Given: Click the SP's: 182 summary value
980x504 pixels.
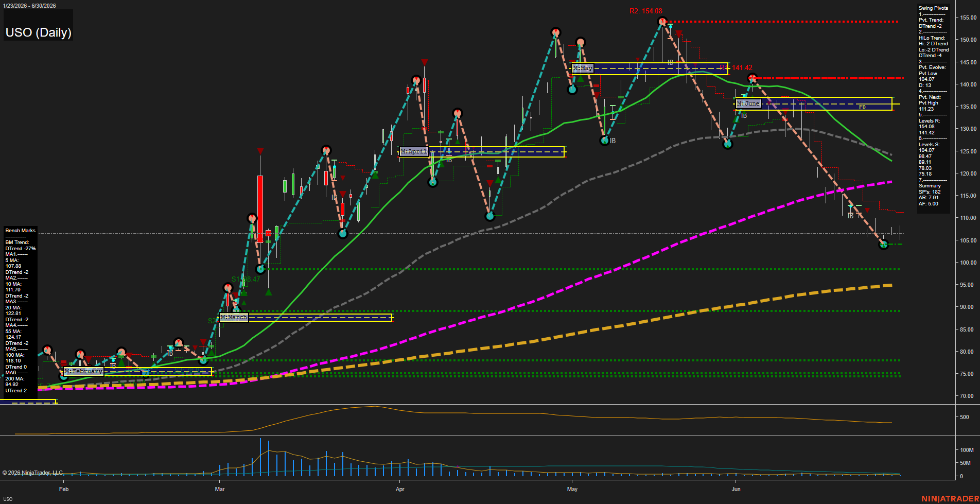Looking at the screenshot, I should pos(930,192).
